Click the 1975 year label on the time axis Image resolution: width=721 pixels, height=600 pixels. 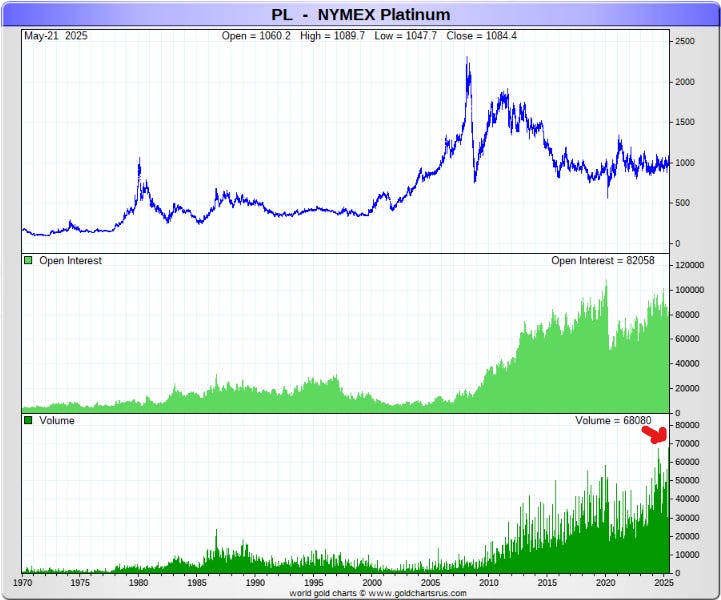[x=80, y=583]
